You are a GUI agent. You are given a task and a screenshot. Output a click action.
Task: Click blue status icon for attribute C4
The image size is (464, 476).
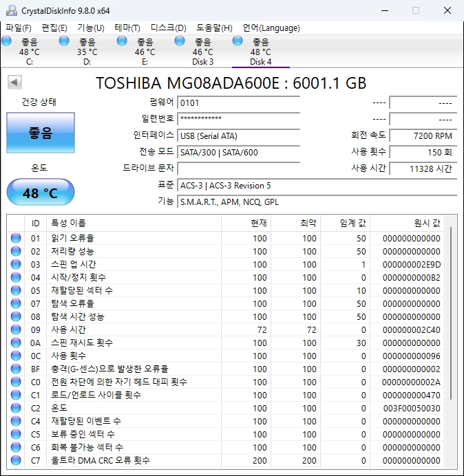coord(16,421)
